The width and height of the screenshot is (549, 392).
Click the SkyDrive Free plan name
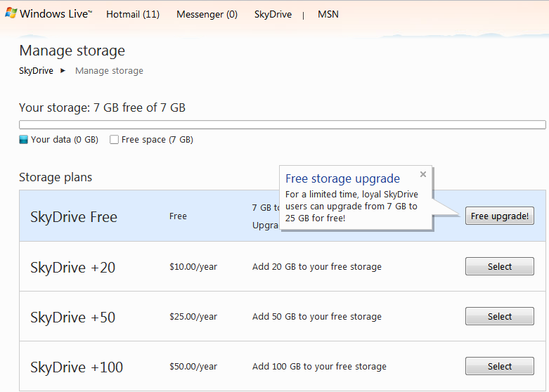point(74,217)
